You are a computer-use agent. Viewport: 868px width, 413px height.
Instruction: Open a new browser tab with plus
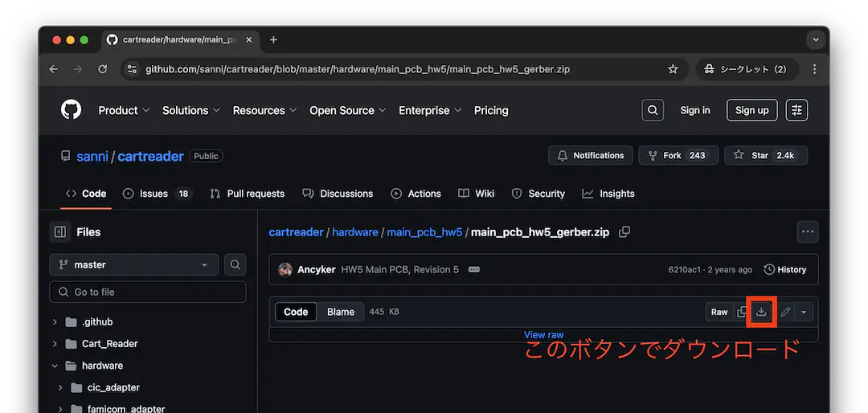273,40
